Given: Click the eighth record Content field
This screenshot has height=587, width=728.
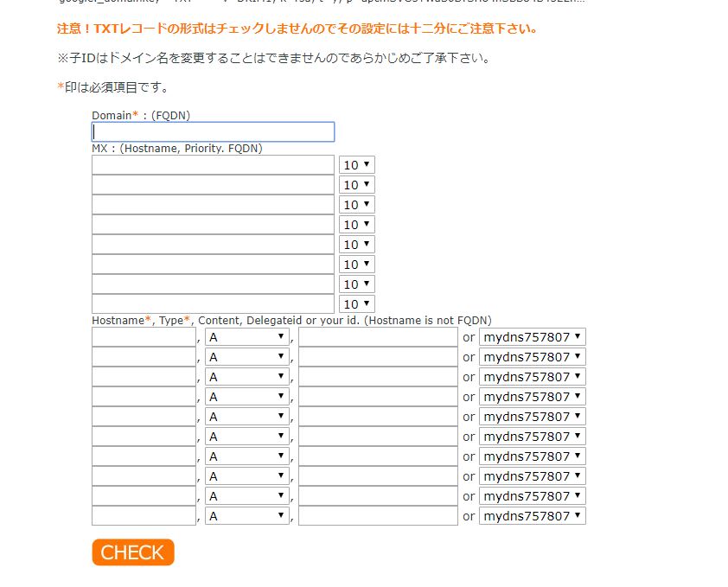Looking at the screenshot, I should 378,476.
